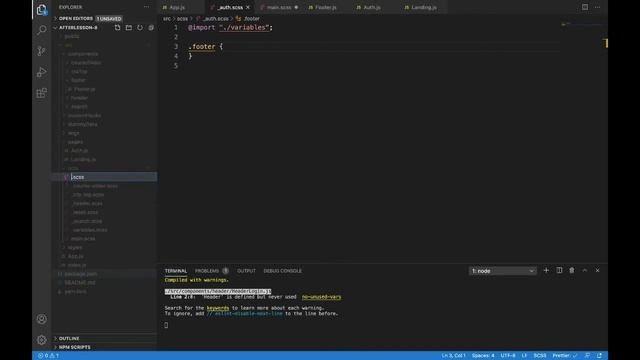640x360 pixels.
Task: Switch to the Landing.js editor tab
Action: [x=424, y=7]
